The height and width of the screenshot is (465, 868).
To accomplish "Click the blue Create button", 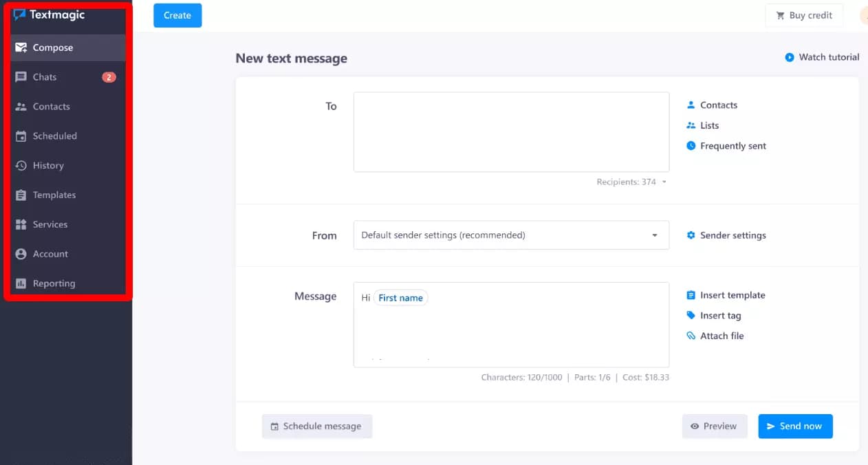I will [x=177, y=15].
